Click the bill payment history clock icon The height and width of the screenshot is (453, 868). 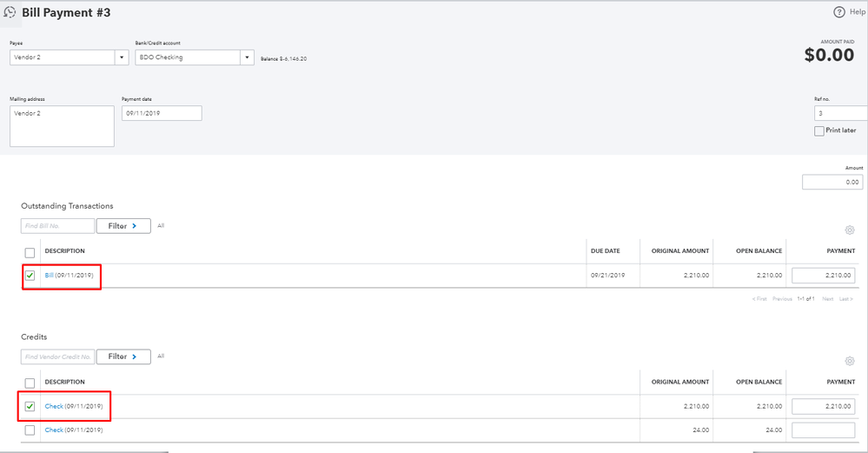click(x=10, y=13)
